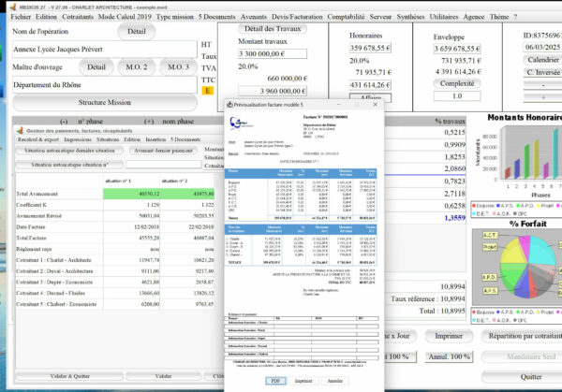Viewport: 562px width, 392px height.
Task: Click the Montant travaux input field
Action: [271, 55]
